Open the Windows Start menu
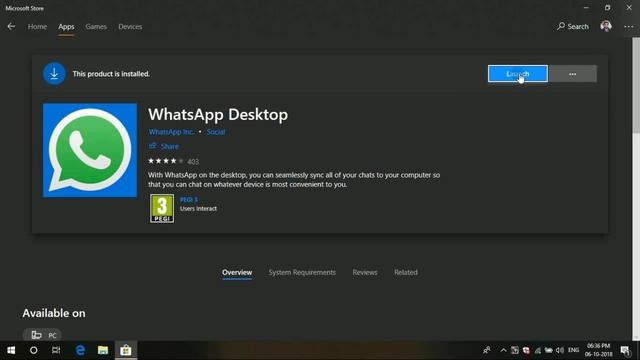This screenshot has height=360, width=640. [11, 350]
